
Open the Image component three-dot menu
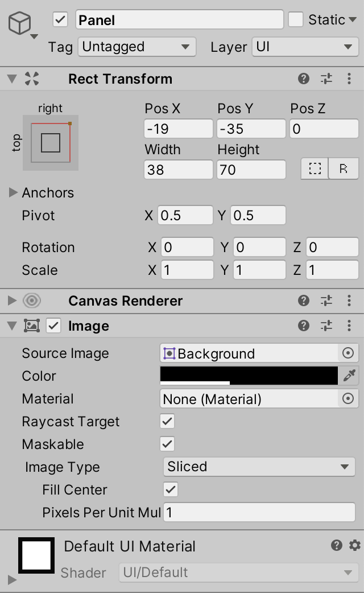[x=349, y=326]
